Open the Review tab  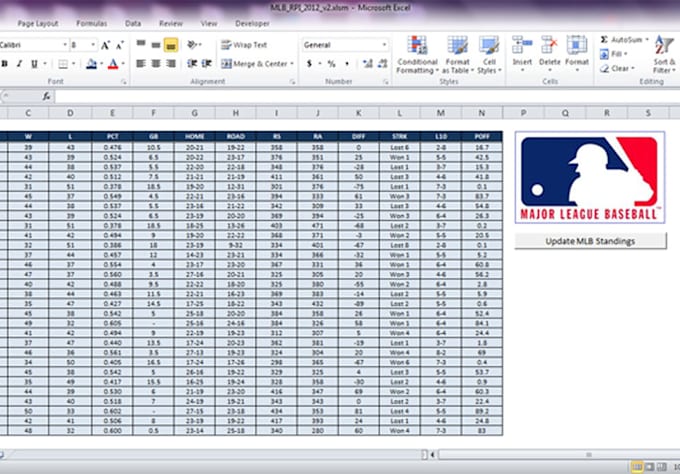170,23
